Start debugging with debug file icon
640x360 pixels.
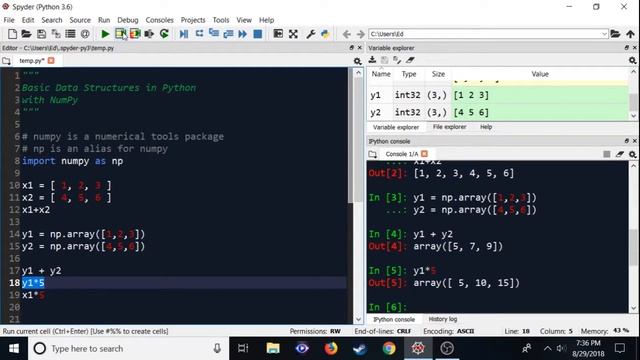coord(184,34)
